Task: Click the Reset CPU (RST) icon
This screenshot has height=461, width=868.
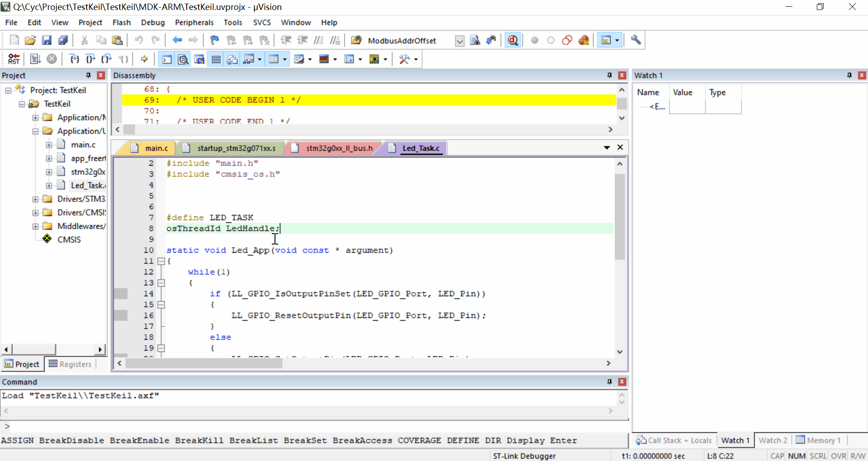Action: pos(14,59)
